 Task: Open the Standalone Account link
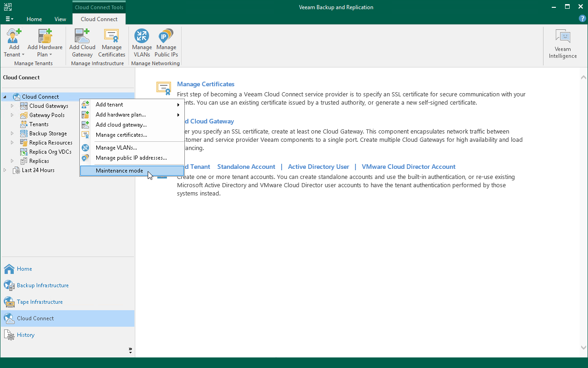246,167
